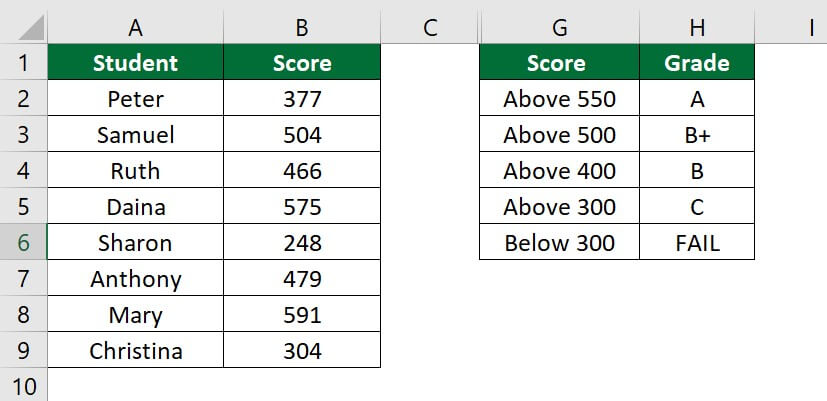Viewport: 827px width, 401px height.
Task: Select row 6 header
Action: [x=23, y=243]
